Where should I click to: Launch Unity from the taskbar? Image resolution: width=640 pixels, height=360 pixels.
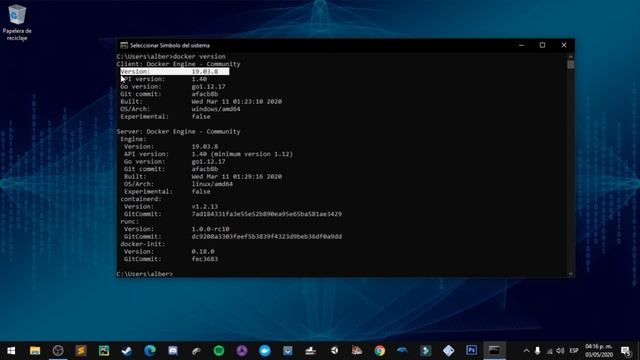click(334, 351)
